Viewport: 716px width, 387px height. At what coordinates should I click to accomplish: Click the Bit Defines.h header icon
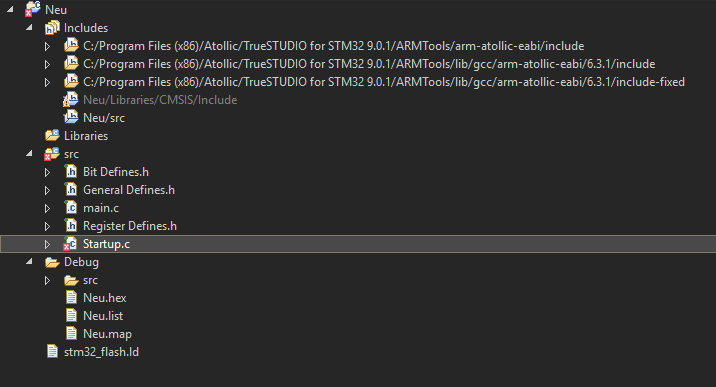point(71,172)
